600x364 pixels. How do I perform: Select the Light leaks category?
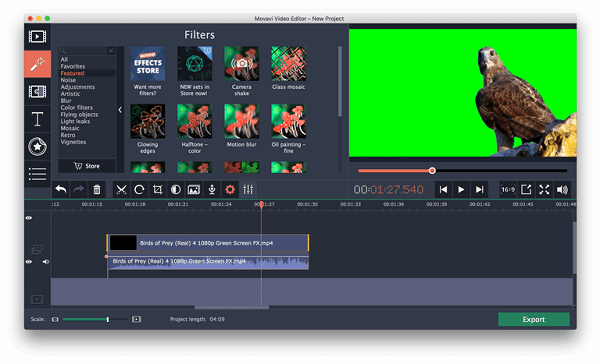coord(75,121)
